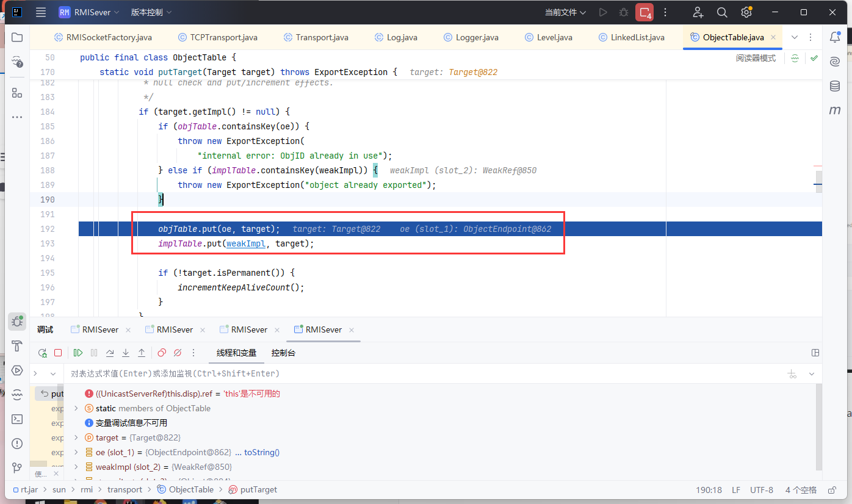Switch to the TCPTransport.java editor tab
This screenshot has width=852, height=504.
tap(223, 37)
